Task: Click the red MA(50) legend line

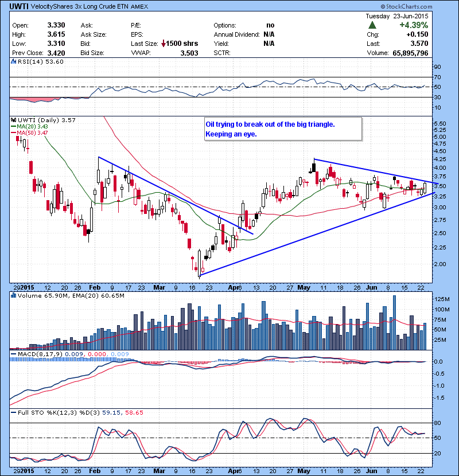Action: 13,133
